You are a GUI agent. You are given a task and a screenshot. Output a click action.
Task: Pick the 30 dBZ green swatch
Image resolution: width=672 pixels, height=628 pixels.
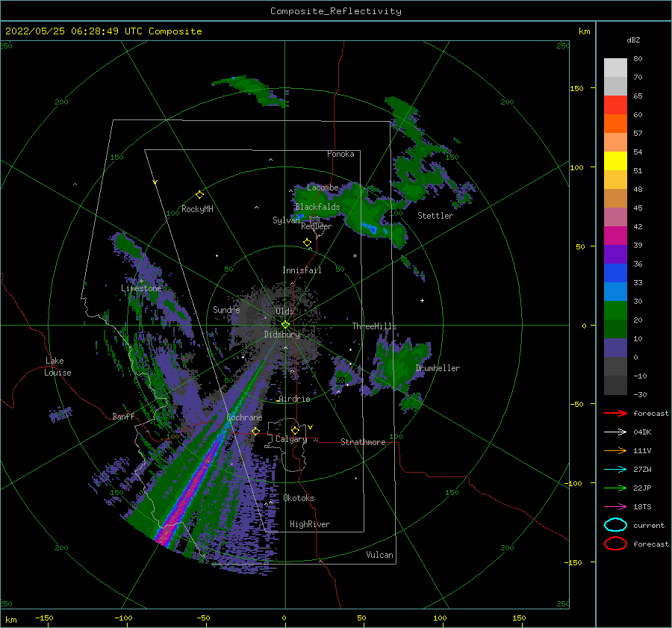(x=615, y=311)
